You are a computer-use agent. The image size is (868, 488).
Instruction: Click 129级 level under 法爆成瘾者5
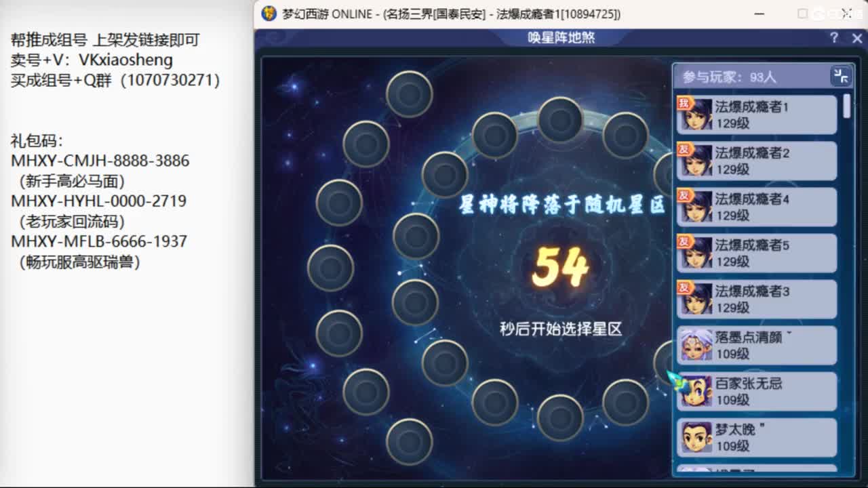733,262
